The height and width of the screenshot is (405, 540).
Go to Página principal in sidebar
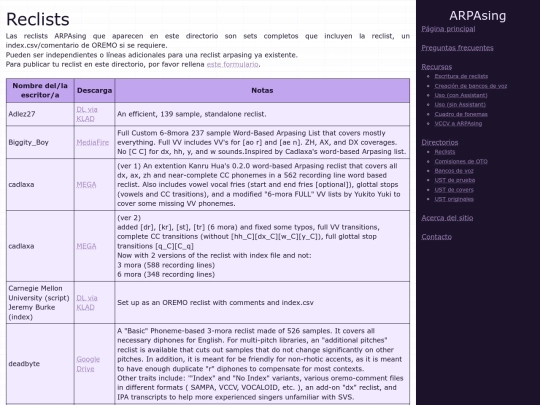448,29
